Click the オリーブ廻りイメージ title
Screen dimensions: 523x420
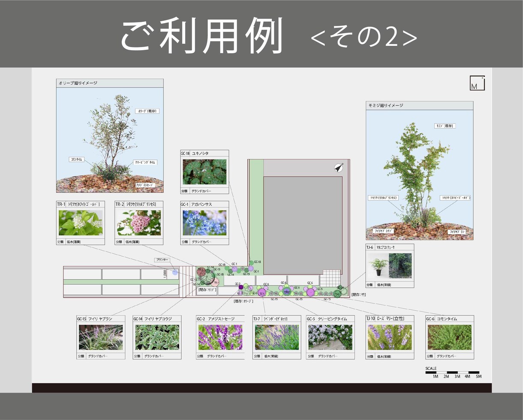(78, 83)
